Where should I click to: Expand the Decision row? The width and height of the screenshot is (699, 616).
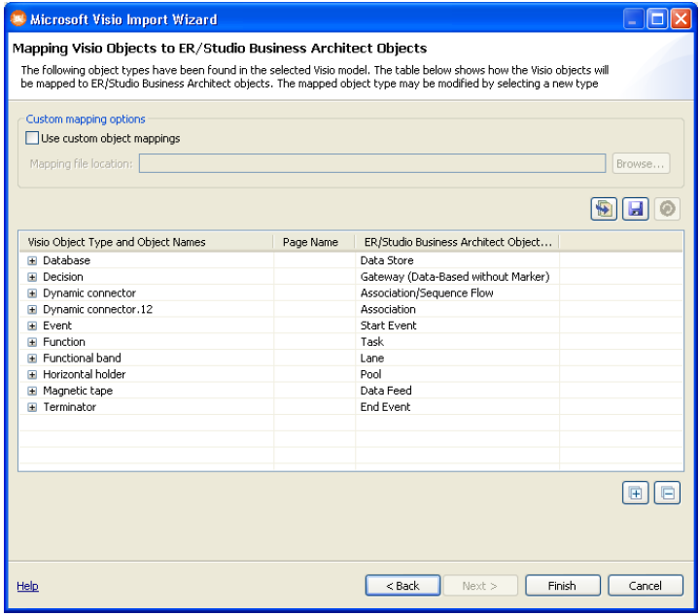point(32,277)
